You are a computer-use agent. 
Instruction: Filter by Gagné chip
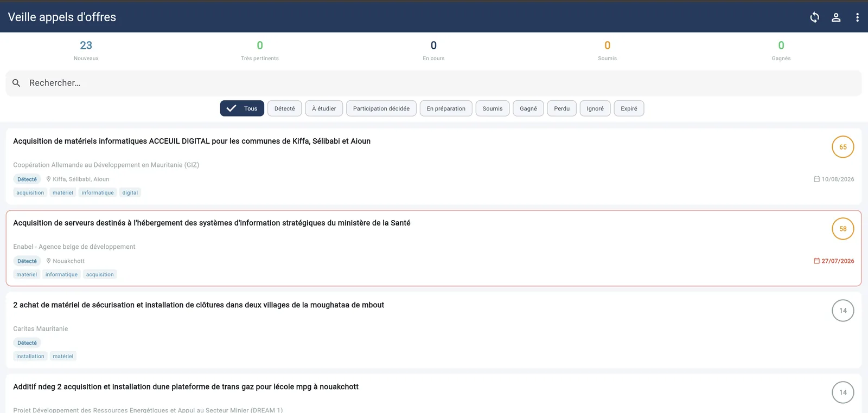coord(528,108)
